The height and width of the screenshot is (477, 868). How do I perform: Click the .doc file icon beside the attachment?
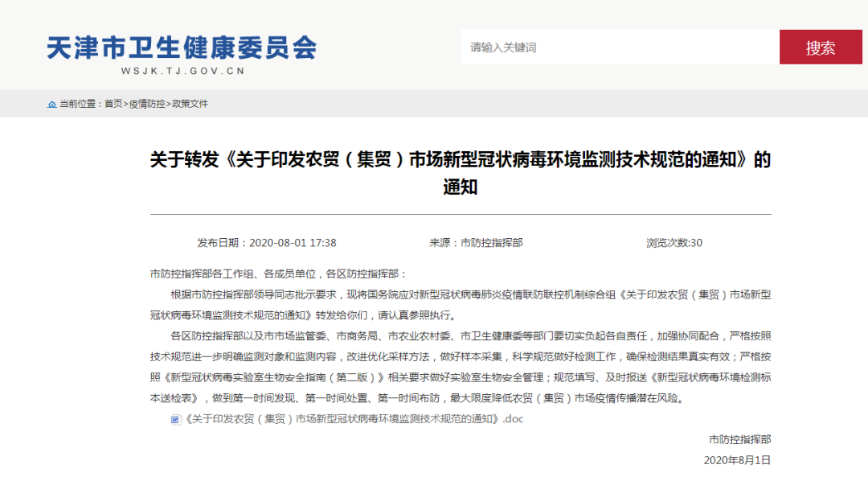[x=176, y=419]
